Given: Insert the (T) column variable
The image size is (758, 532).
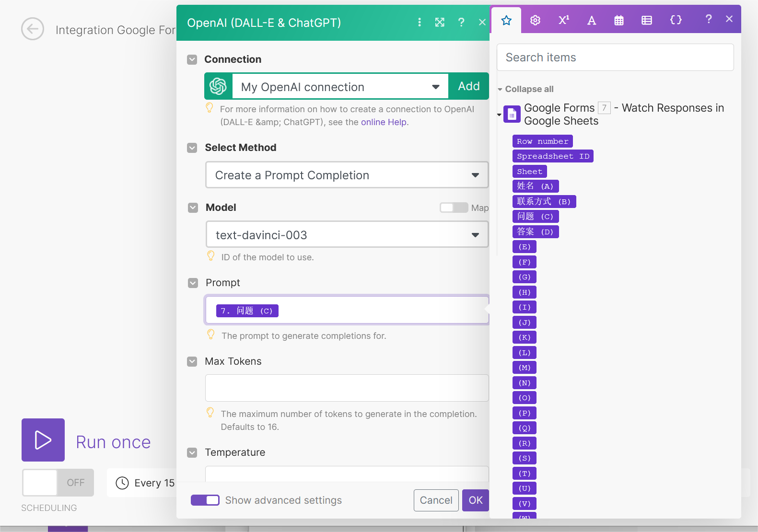Looking at the screenshot, I should (x=525, y=474).
